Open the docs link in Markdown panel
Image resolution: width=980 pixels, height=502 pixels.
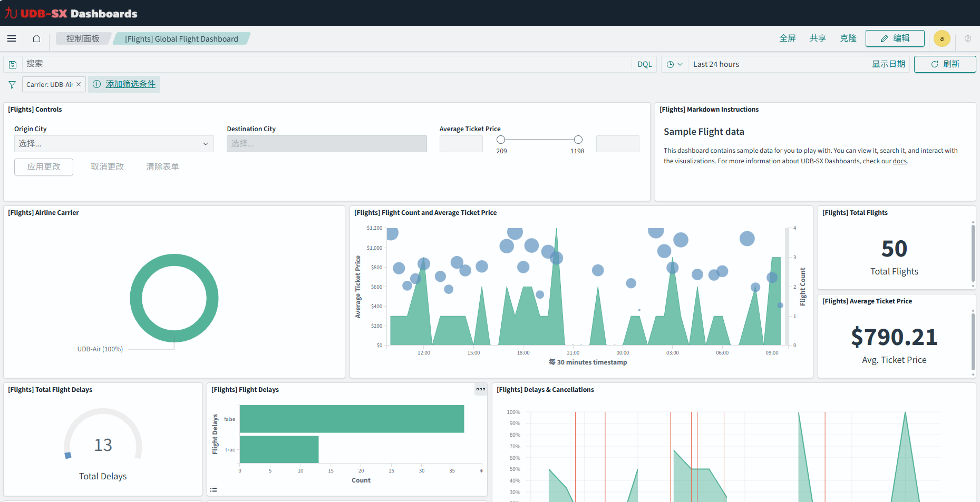[899, 161]
